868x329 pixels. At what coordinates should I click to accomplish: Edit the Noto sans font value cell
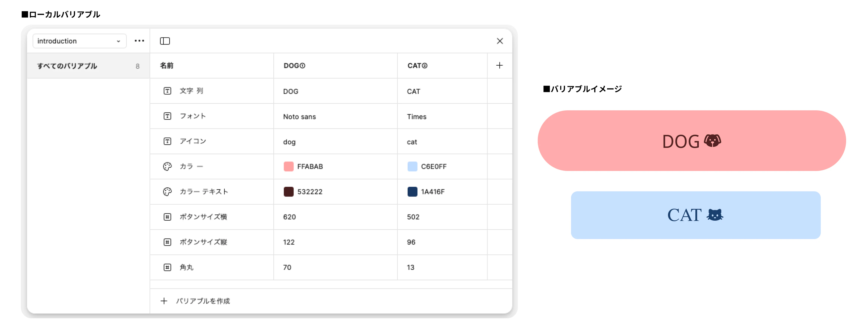coord(299,117)
